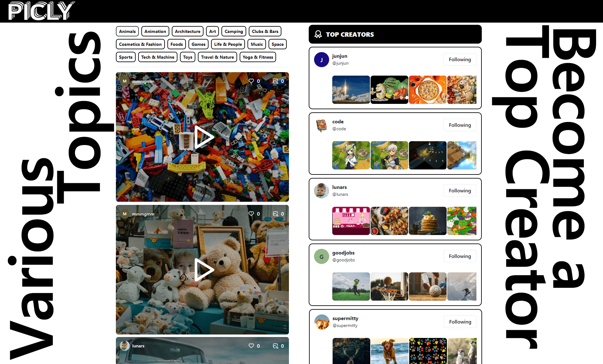603x364 pixels.
Task: Play the teddy bears video
Action: (x=203, y=270)
